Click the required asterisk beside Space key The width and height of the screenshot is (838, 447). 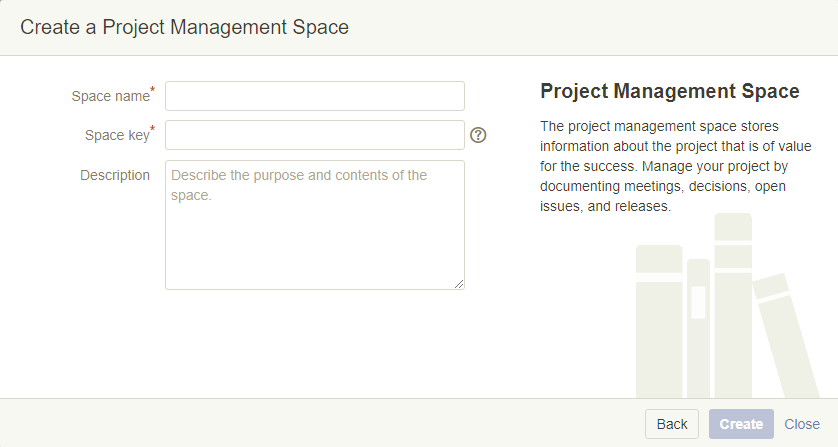tap(152, 130)
